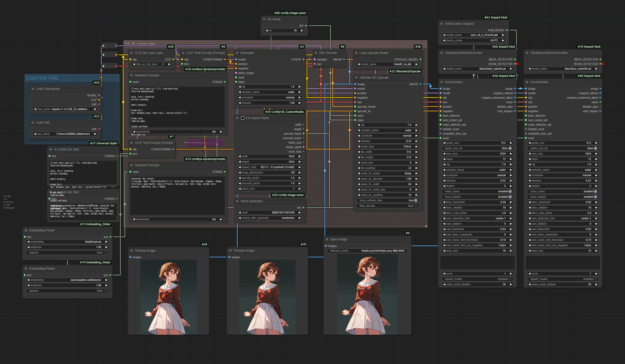Collapse the Ultimate SD Upscale node via its title dot

[356, 78]
